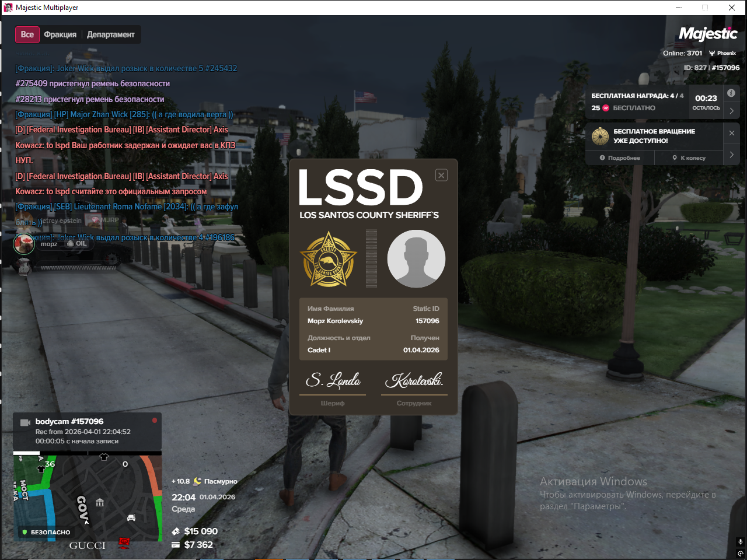
Task: Click chat line ending with #245432
Action: (126, 68)
